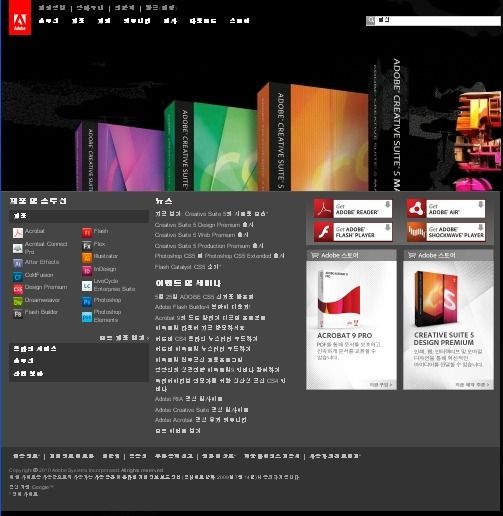Image resolution: width=503 pixels, height=516 pixels.
Task: Select the orange Illustrator icon
Action: 87,258
